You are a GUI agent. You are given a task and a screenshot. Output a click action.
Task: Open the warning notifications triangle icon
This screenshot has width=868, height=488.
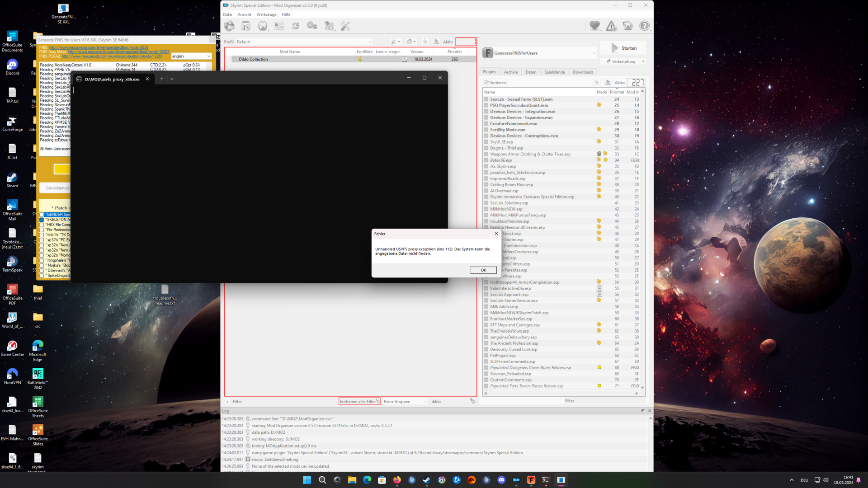(x=611, y=26)
